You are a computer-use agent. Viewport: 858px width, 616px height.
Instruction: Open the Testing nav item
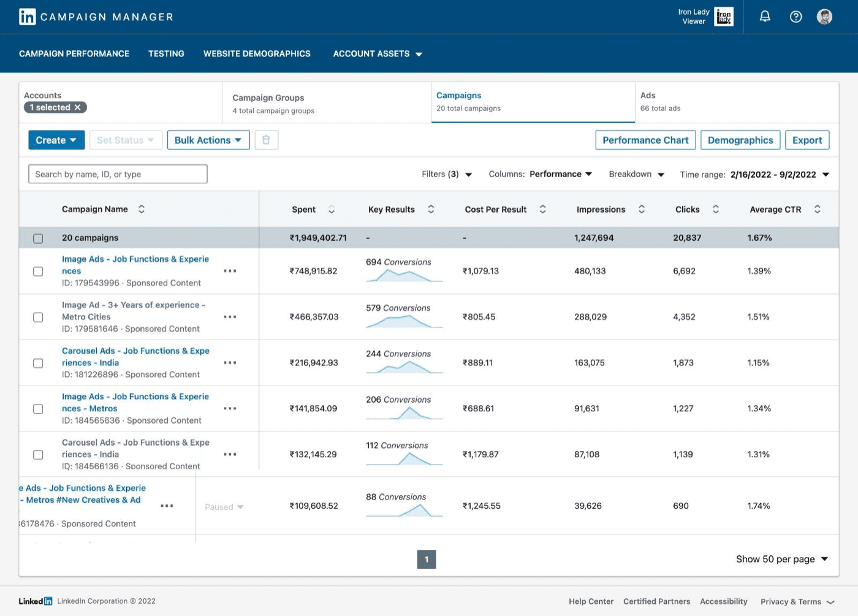point(166,54)
